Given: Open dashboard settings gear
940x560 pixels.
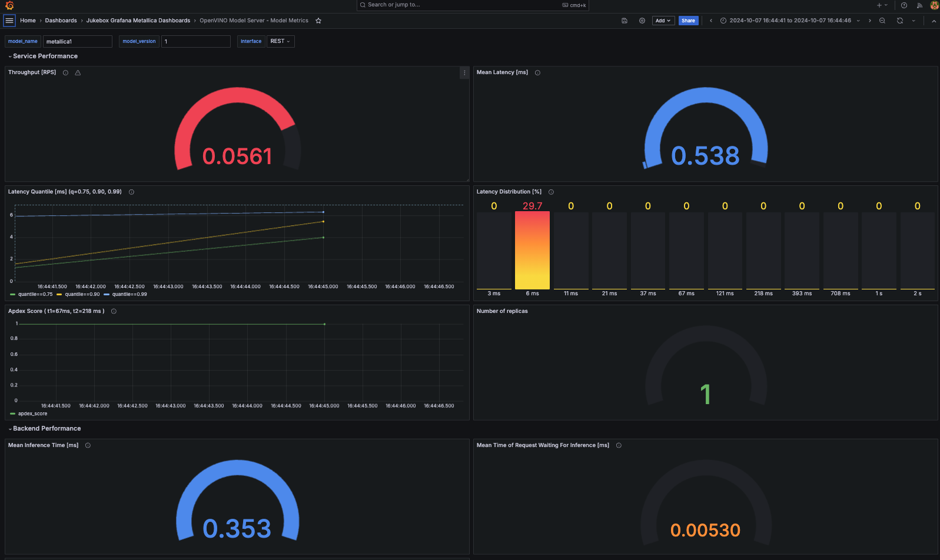Looking at the screenshot, I should point(642,21).
